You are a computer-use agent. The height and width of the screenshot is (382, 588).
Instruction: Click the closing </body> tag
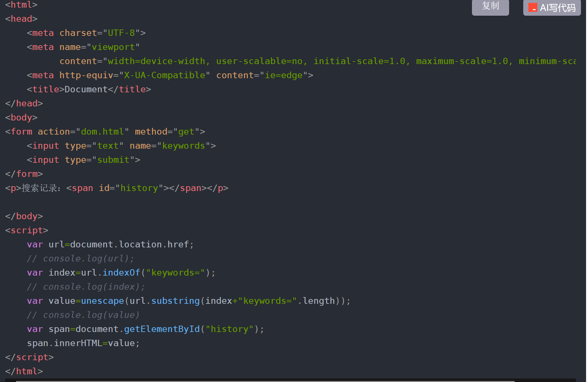(24, 216)
